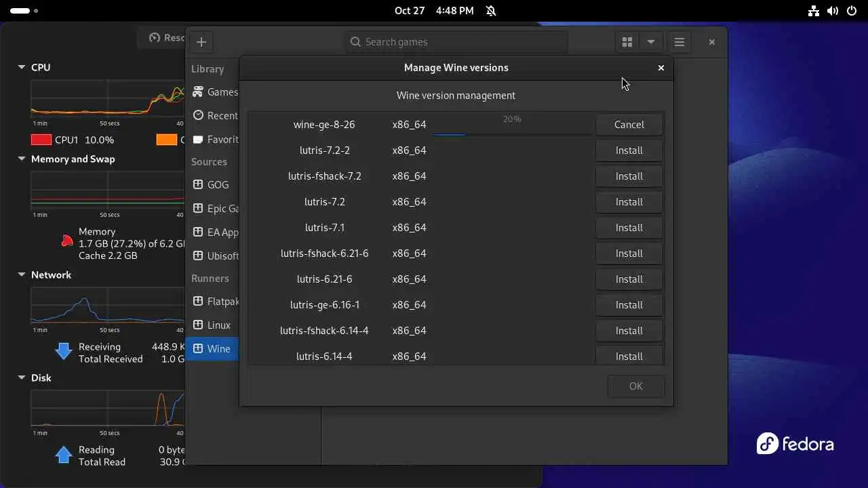868x488 pixels.
Task: Click the OK button in Manage Wine versions
Action: 636,386
